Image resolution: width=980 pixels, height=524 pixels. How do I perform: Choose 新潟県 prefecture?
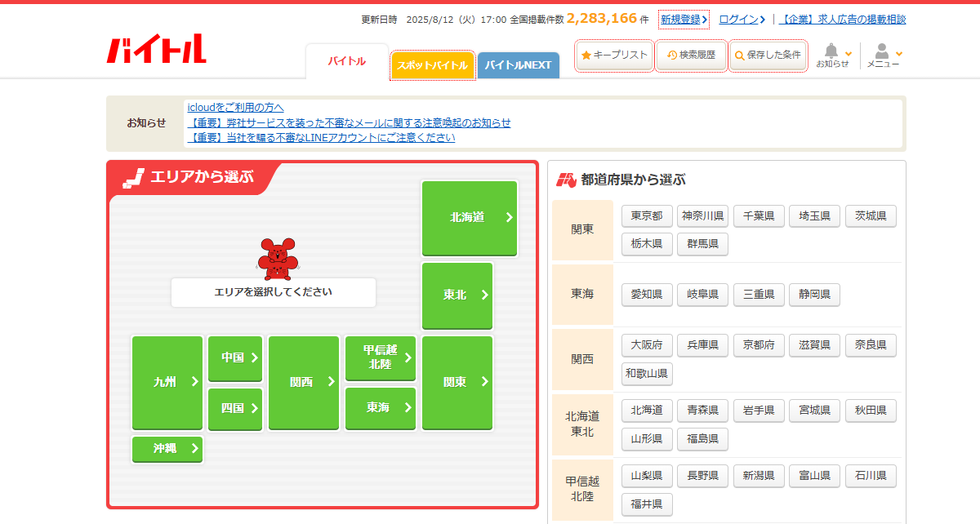click(759, 476)
